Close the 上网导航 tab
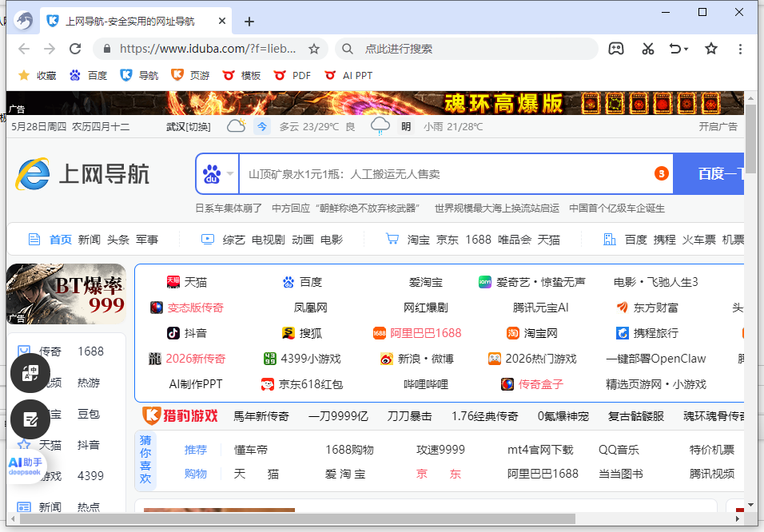Image resolution: width=764 pixels, height=532 pixels. click(221, 21)
